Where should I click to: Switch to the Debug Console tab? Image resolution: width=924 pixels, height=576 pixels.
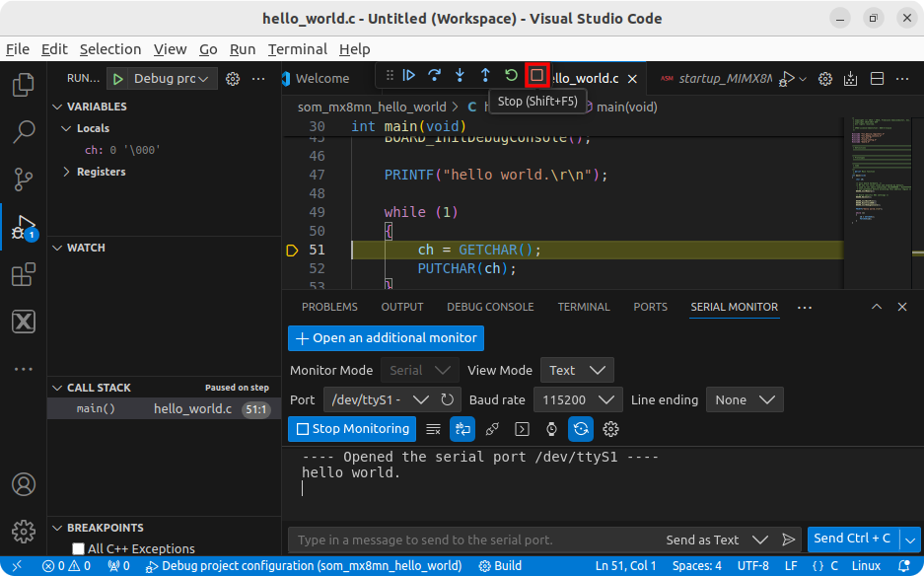pyautogui.click(x=490, y=307)
